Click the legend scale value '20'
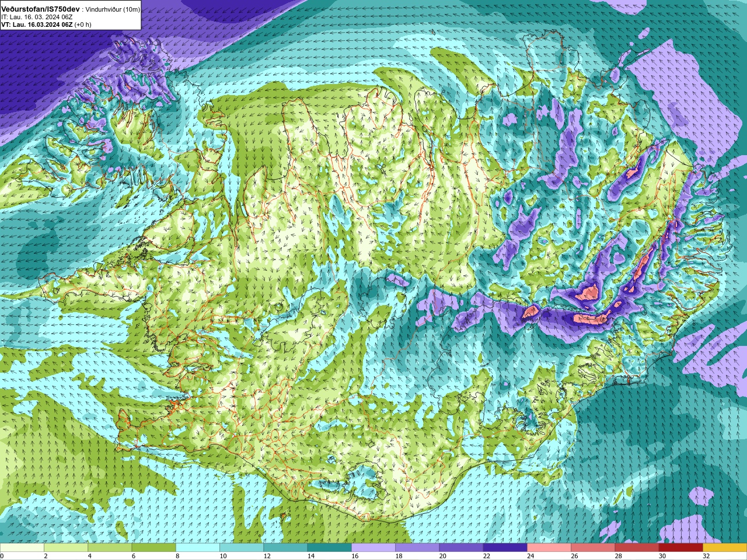Image resolution: width=747 pixels, height=560 pixels. (442, 556)
